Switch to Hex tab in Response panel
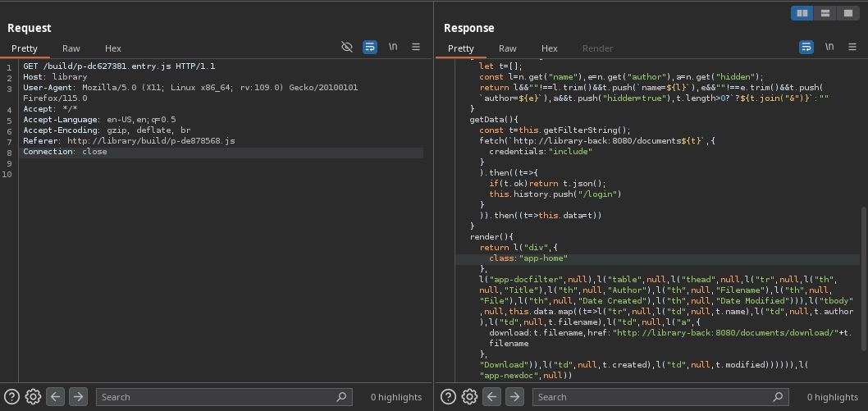The height and width of the screenshot is (411, 868). 550,48
